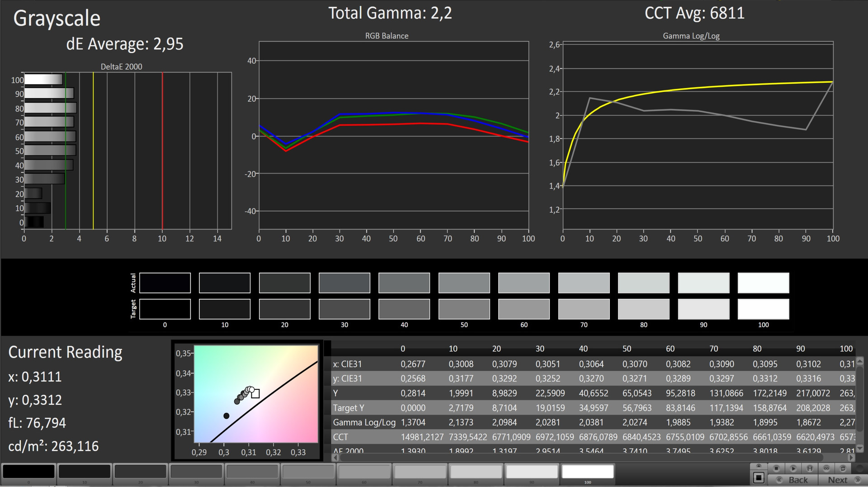The width and height of the screenshot is (868, 487).
Task: Go to the Back page
Action: (793, 480)
